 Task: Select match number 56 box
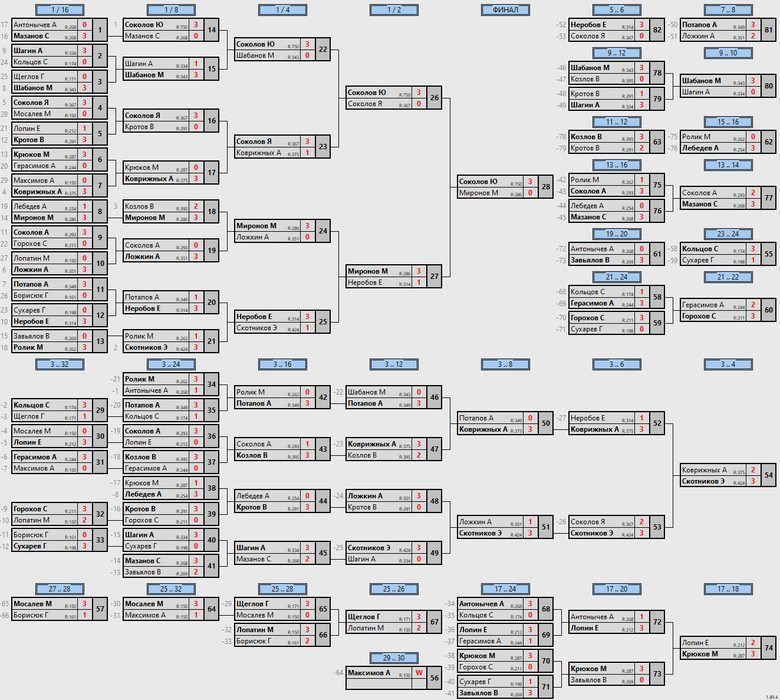pyautogui.click(x=435, y=678)
